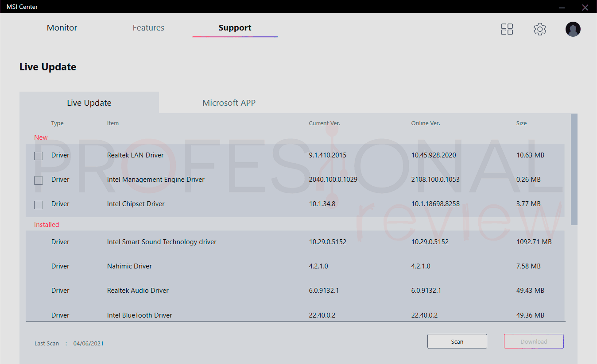Click the 0.26 MB size value
Image resolution: width=597 pixels, height=364 pixels.
528,180
